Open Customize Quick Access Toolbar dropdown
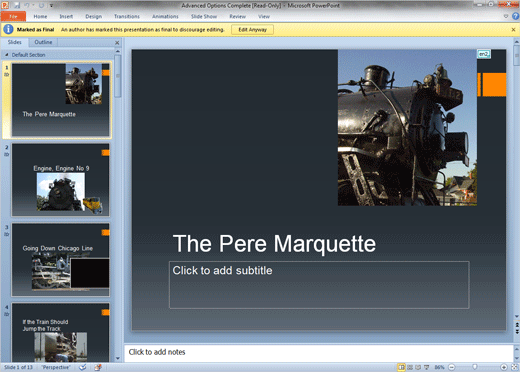The image size is (520, 372). (x=51, y=5)
